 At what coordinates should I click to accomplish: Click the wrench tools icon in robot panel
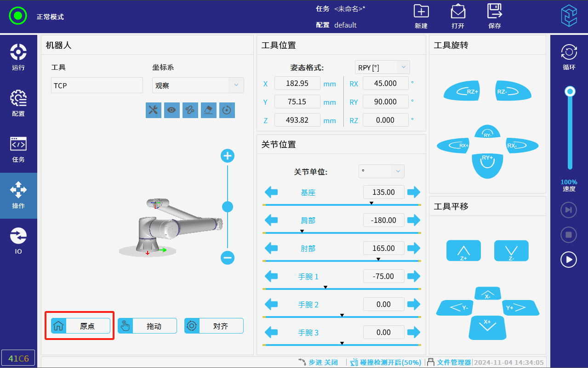[154, 110]
